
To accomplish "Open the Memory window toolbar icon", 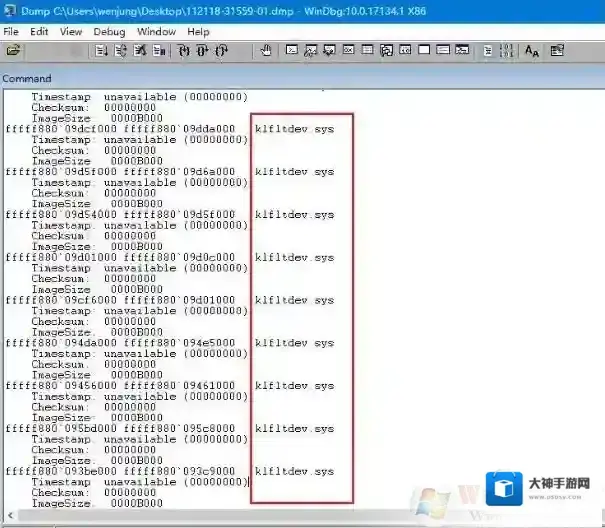I will [367, 50].
